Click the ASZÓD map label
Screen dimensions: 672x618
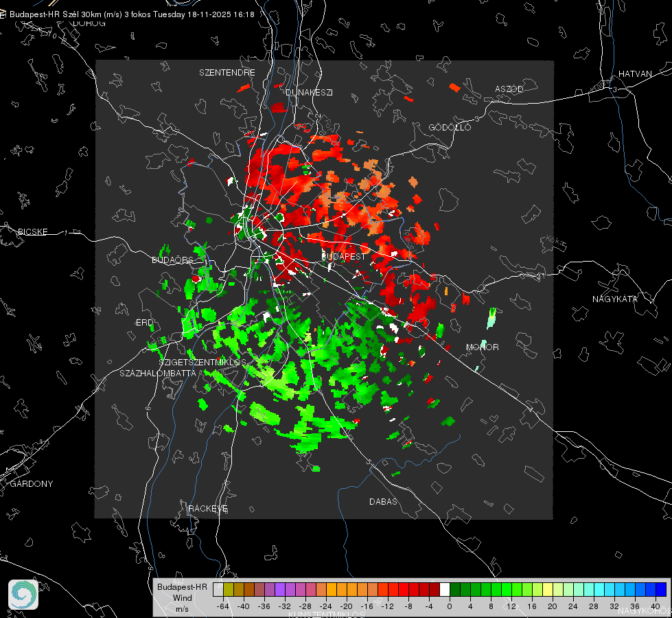tap(509, 89)
